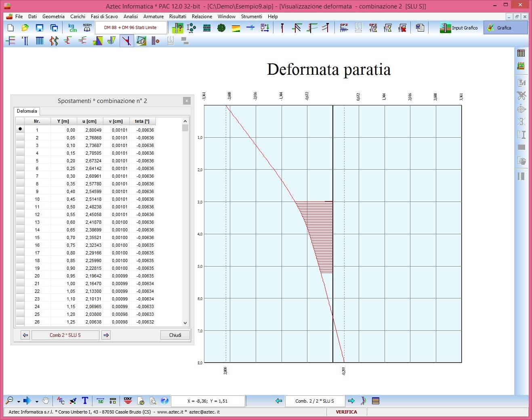Click the Word report icon
The height and width of the screenshot is (420, 532).
point(420,28)
